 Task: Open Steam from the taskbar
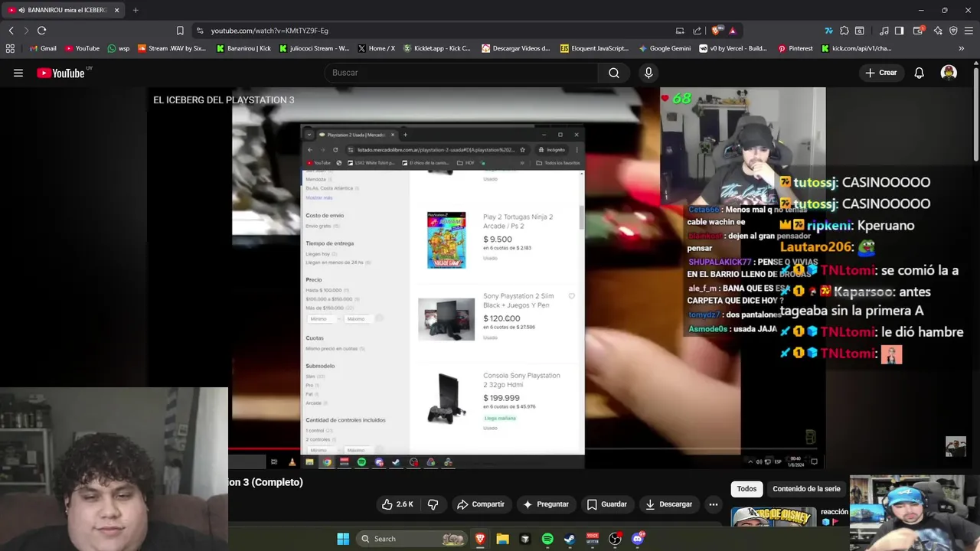coord(570,539)
